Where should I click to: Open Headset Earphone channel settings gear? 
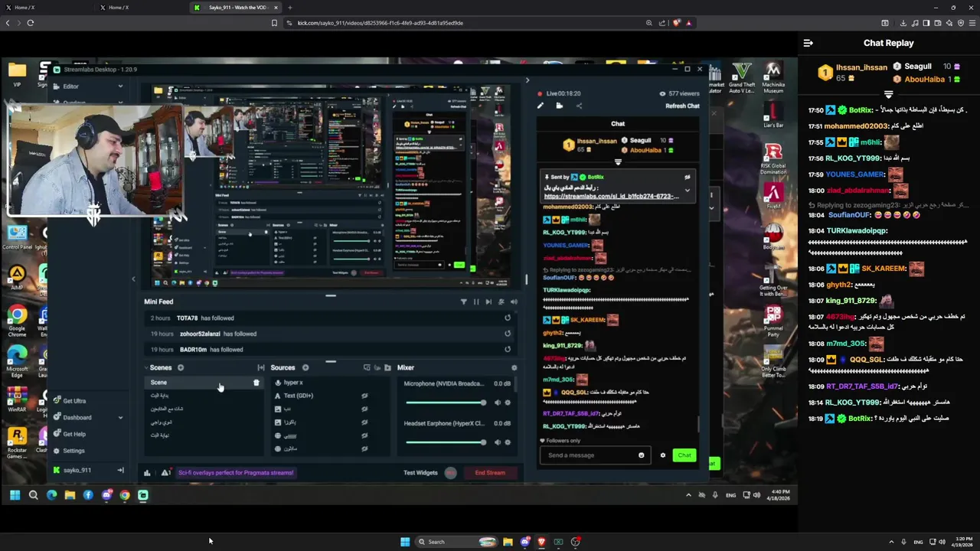[508, 442]
